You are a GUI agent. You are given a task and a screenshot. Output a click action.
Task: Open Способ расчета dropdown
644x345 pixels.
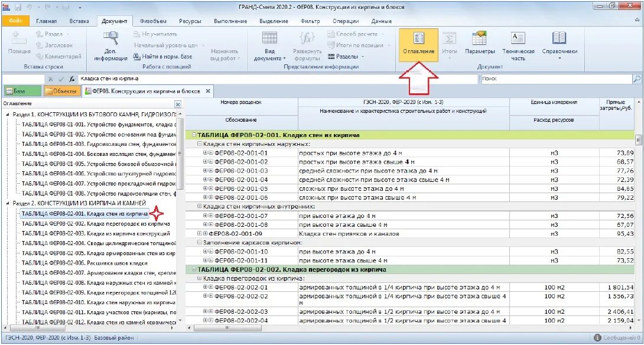(355, 34)
